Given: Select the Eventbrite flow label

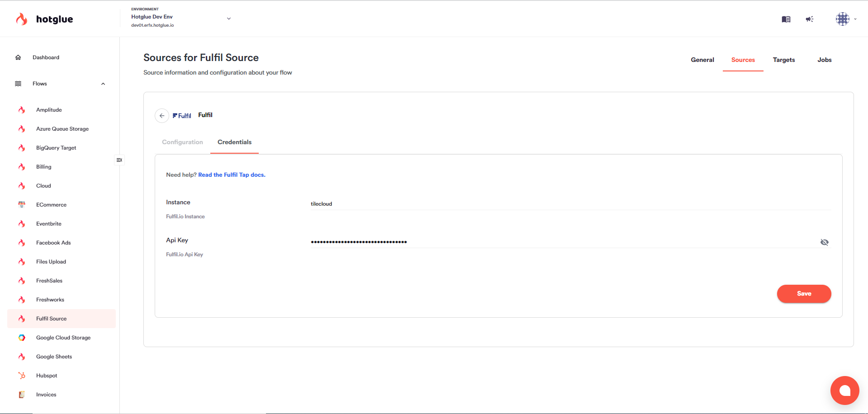Looking at the screenshot, I should click(x=49, y=224).
